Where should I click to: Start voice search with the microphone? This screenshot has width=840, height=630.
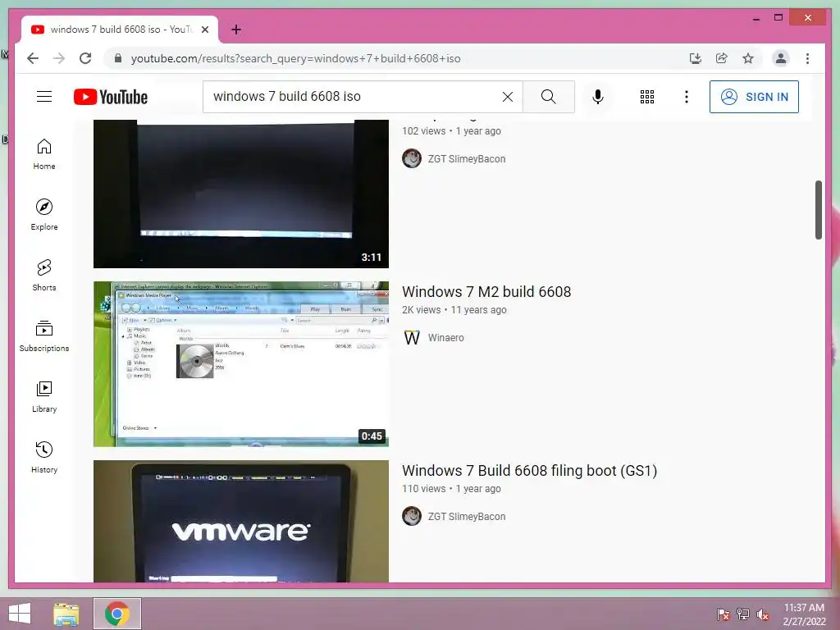click(598, 97)
